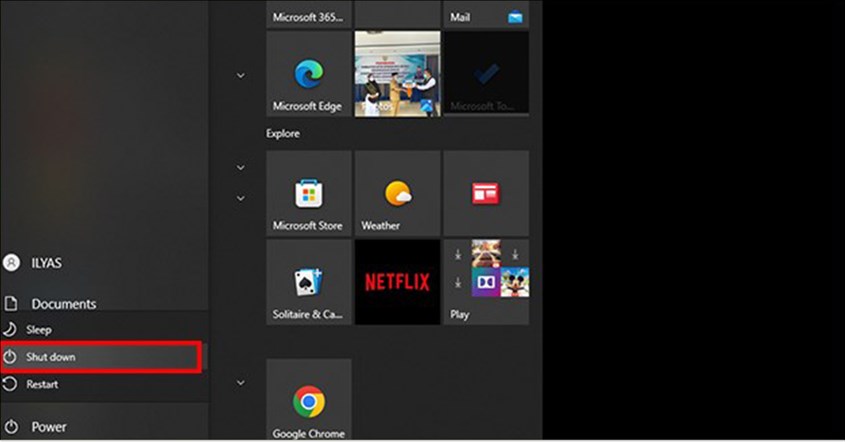Open the Microsoft To Do tile
This screenshot has width=845, height=442.
coord(486,74)
